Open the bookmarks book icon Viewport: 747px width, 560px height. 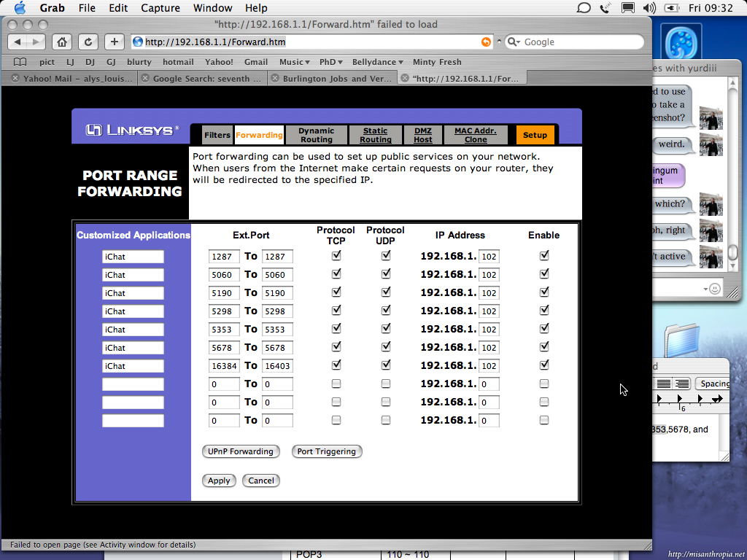click(x=20, y=62)
